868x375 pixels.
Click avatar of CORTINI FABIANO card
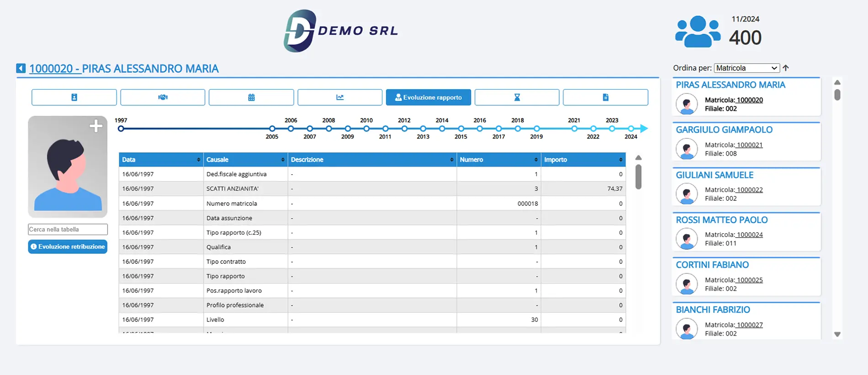pyautogui.click(x=687, y=284)
